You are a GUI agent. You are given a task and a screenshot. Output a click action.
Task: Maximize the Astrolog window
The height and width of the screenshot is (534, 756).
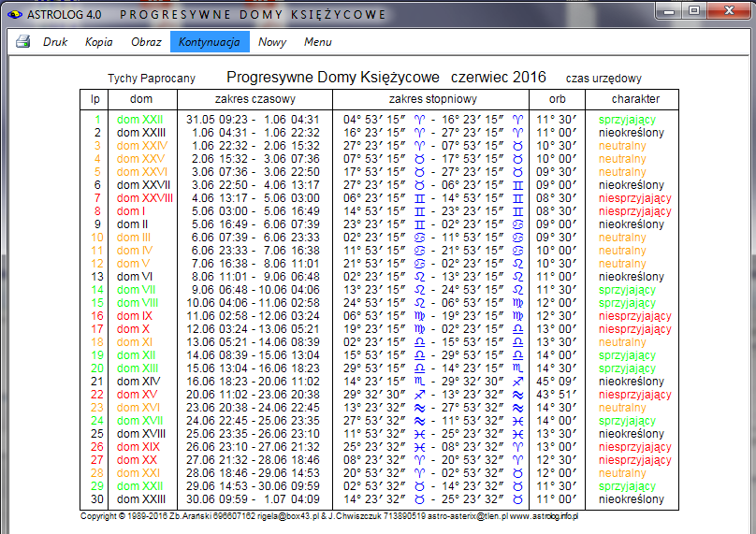(694, 10)
